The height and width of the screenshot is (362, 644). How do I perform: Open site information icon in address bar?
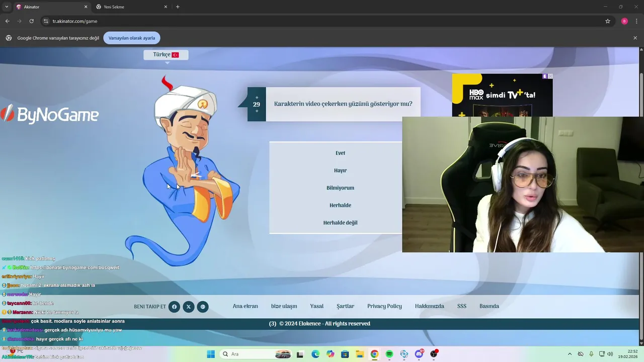(46, 21)
